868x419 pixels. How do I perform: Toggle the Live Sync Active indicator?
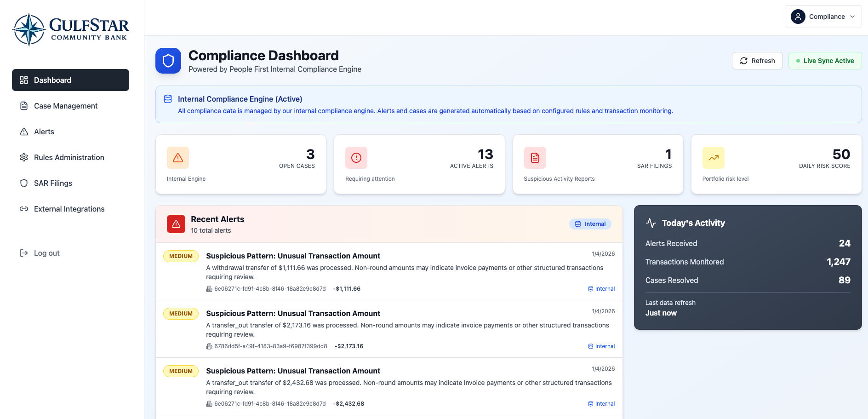825,61
